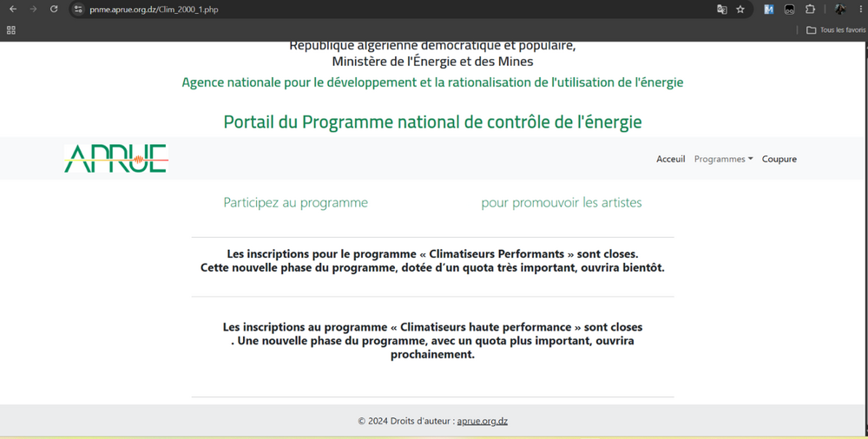Click the APRUE logo
Screen dimensions: 868x439
coord(115,158)
